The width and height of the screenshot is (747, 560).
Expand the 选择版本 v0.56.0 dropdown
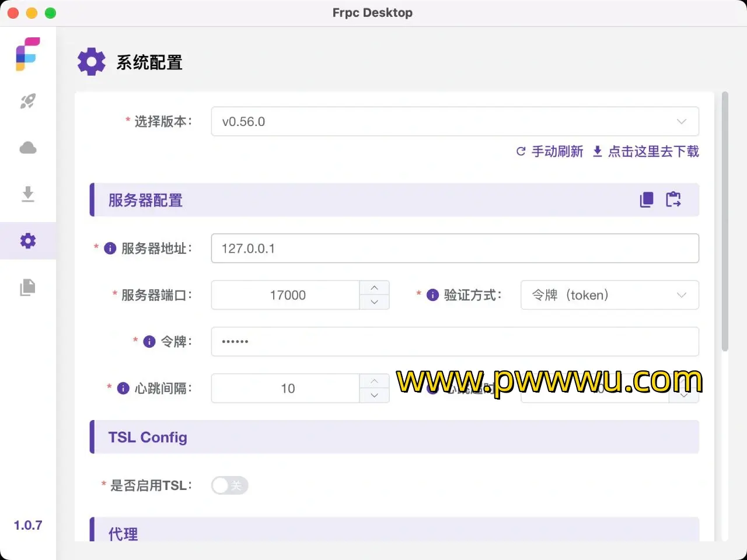[455, 121]
